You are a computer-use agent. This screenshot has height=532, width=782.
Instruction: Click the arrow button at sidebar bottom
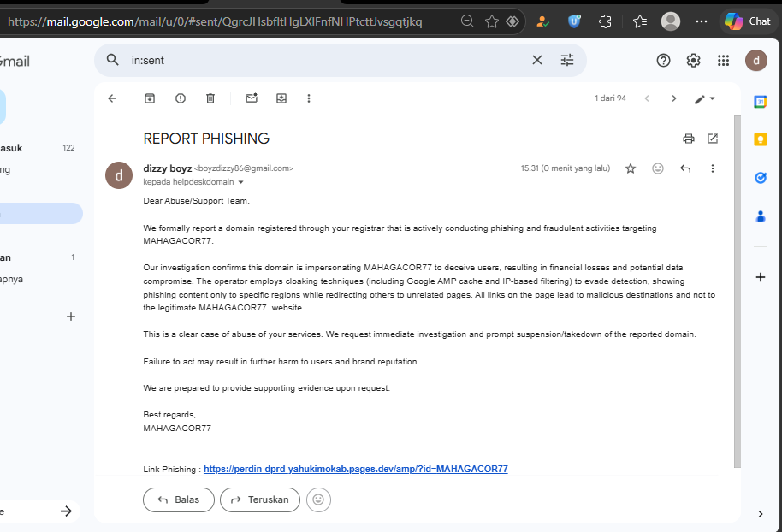point(66,511)
